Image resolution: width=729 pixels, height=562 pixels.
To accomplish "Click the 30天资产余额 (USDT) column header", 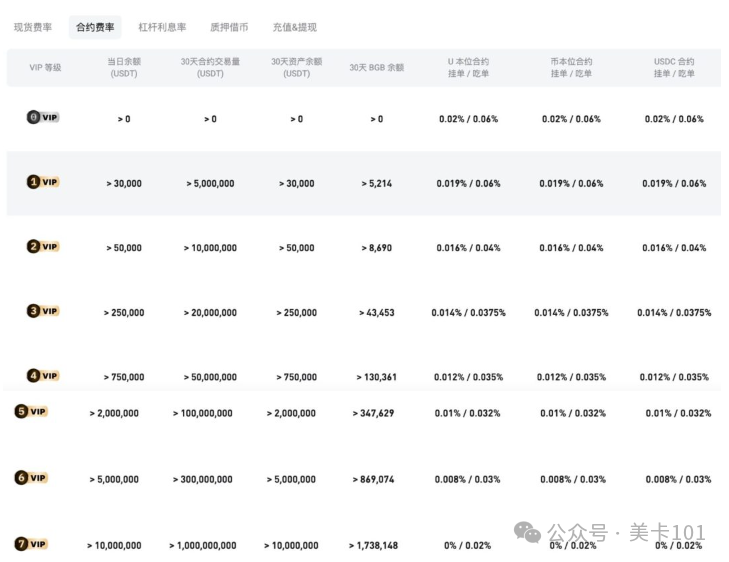I will (x=297, y=67).
